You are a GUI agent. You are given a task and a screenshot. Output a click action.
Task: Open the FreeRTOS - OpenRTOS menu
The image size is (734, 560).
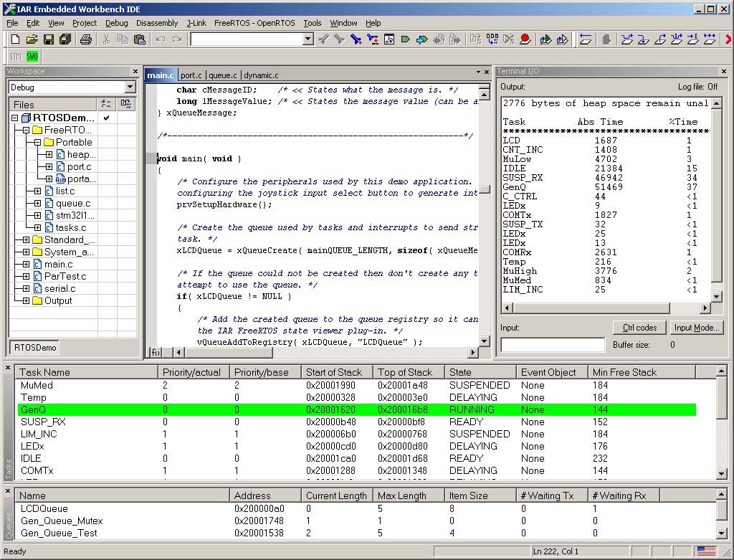tap(254, 23)
